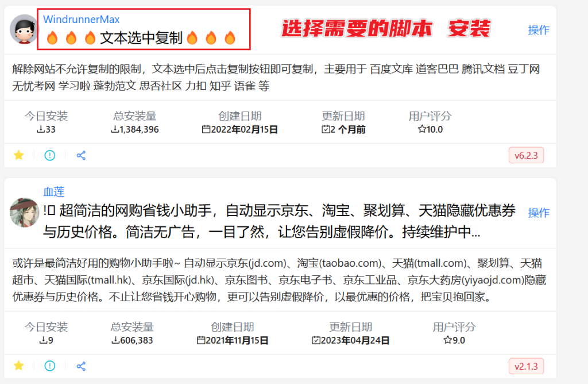Click the v2.1.3 version badge
The height and width of the screenshot is (384, 588).
526,366
